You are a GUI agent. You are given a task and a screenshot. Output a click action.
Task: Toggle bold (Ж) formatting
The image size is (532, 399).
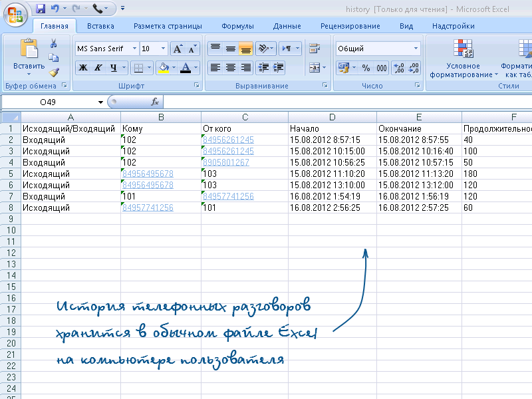pos(83,68)
